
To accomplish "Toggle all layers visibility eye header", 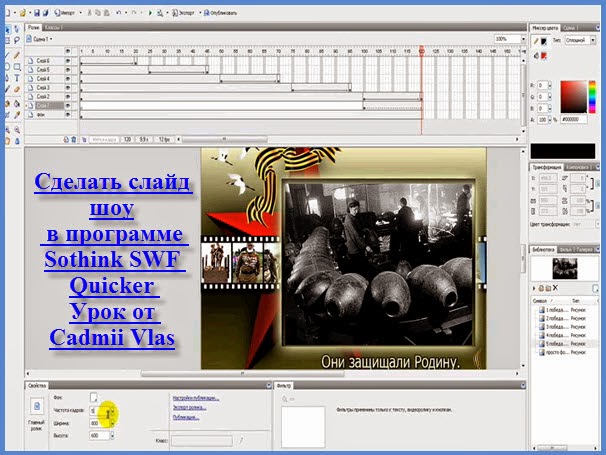I will coord(68,51).
